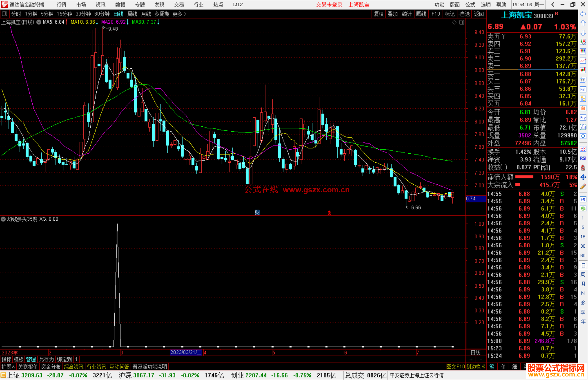588x380 pixels.
Task: Click the candlestick chart sidebar icon
Action: click(x=583, y=70)
